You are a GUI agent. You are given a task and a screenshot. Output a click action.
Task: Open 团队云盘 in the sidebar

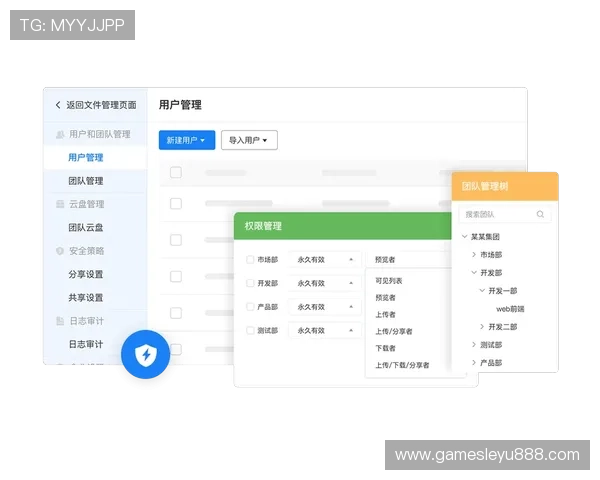[x=86, y=227]
